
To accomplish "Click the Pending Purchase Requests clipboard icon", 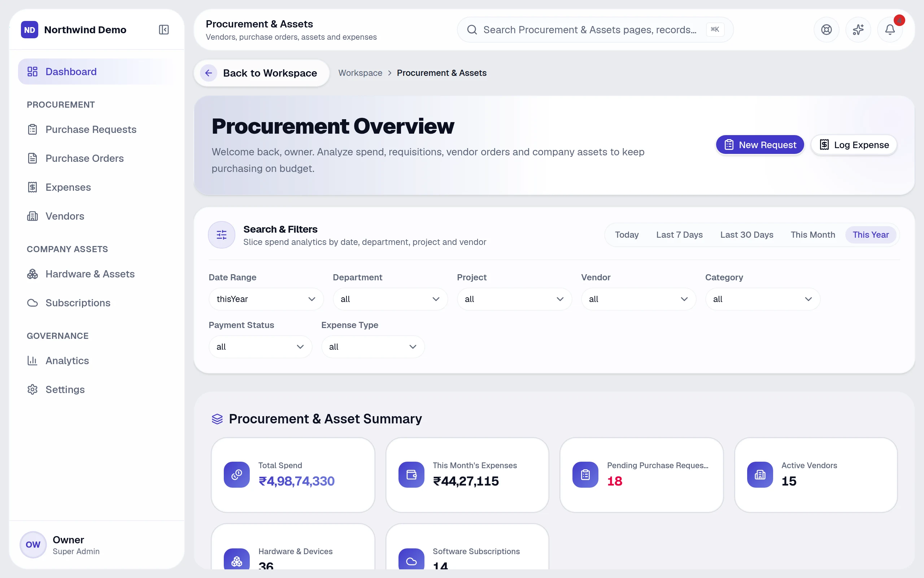I will pos(585,474).
